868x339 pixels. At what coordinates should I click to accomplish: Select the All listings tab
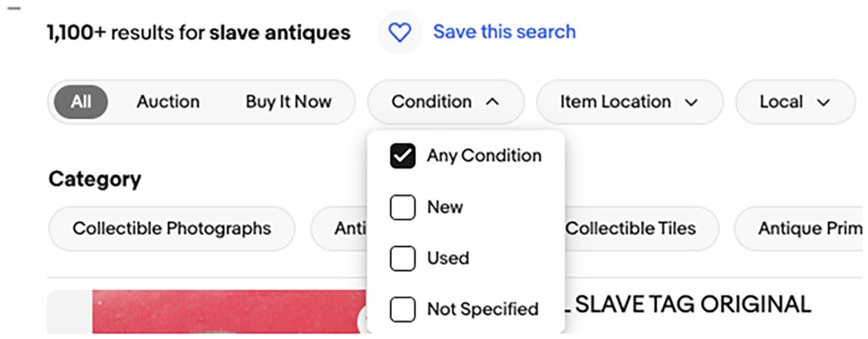[81, 101]
